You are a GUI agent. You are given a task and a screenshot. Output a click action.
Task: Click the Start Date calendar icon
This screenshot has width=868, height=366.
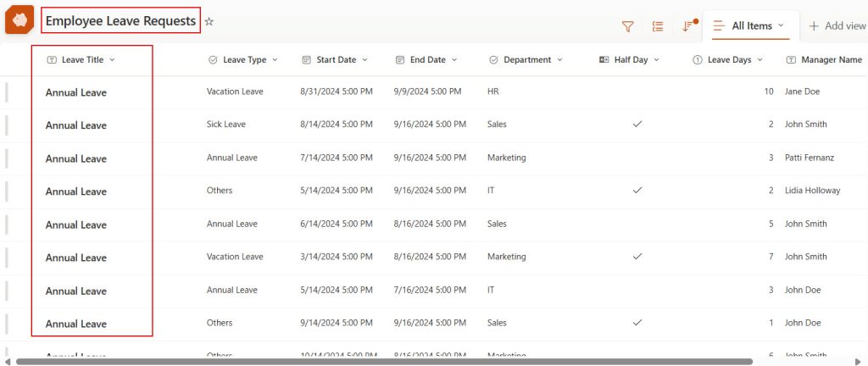pos(306,59)
